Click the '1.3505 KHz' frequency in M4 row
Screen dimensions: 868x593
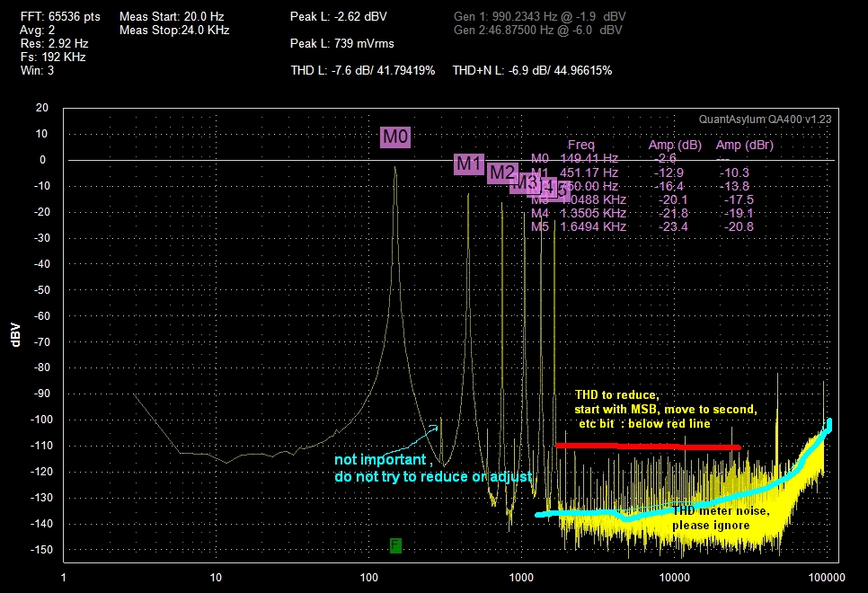click(x=593, y=213)
